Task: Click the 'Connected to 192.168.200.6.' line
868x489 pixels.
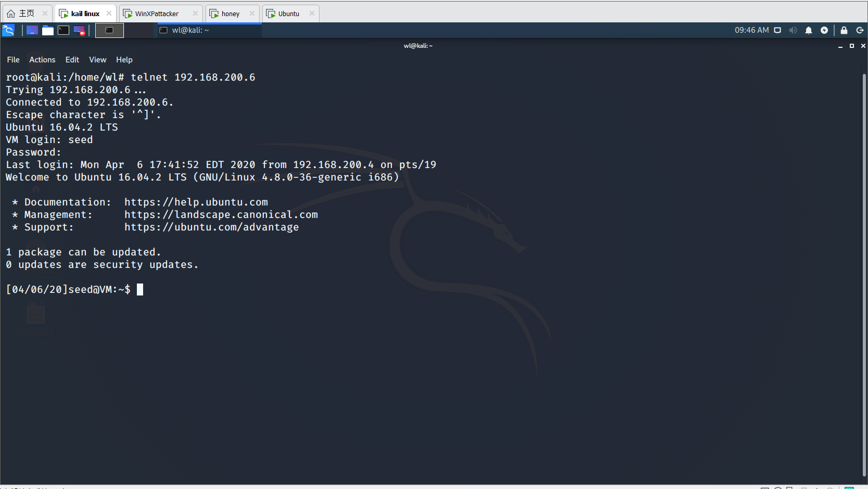Action: pyautogui.click(x=90, y=102)
